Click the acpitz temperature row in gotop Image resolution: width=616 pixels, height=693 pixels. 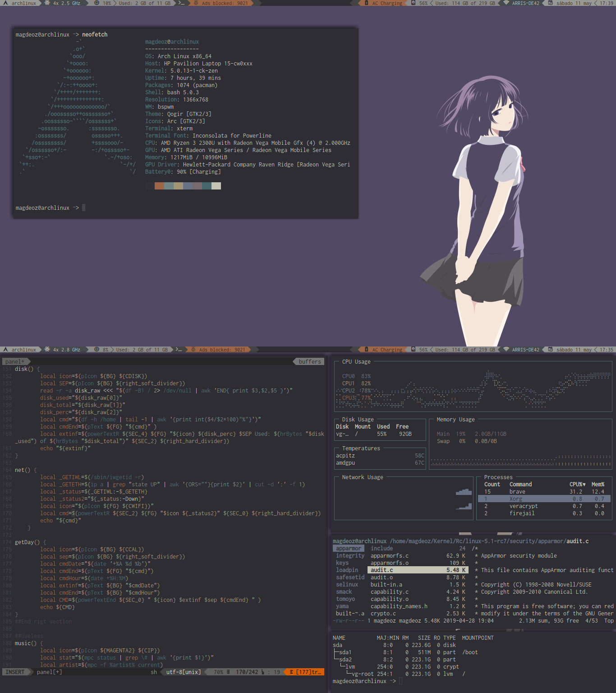(x=380, y=456)
